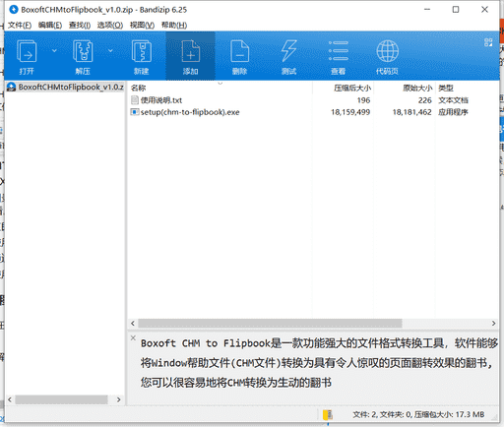The width and height of the screenshot is (504, 427).
Task: Open the Edit (编辑) menu
Action: (x=50, y=25)
